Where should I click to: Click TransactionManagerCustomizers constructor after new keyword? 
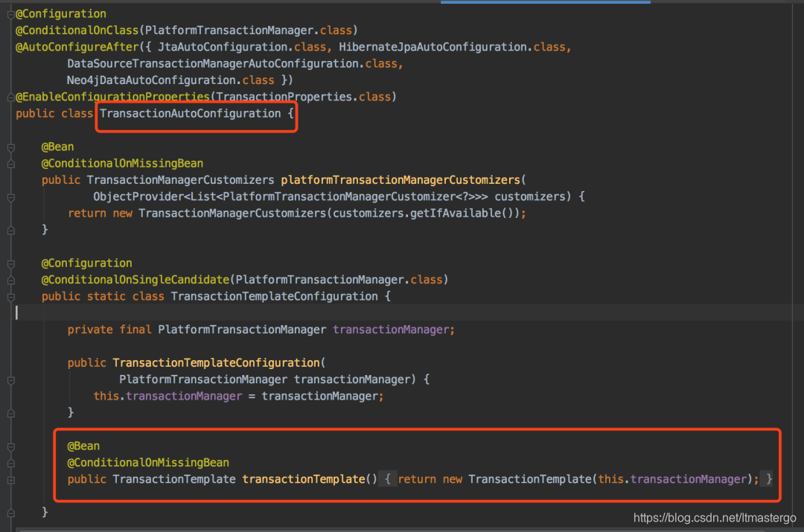(x=232, y=214)
